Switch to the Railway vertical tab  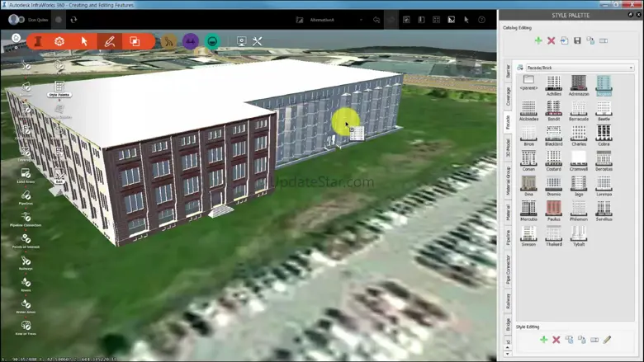point(508,301)
